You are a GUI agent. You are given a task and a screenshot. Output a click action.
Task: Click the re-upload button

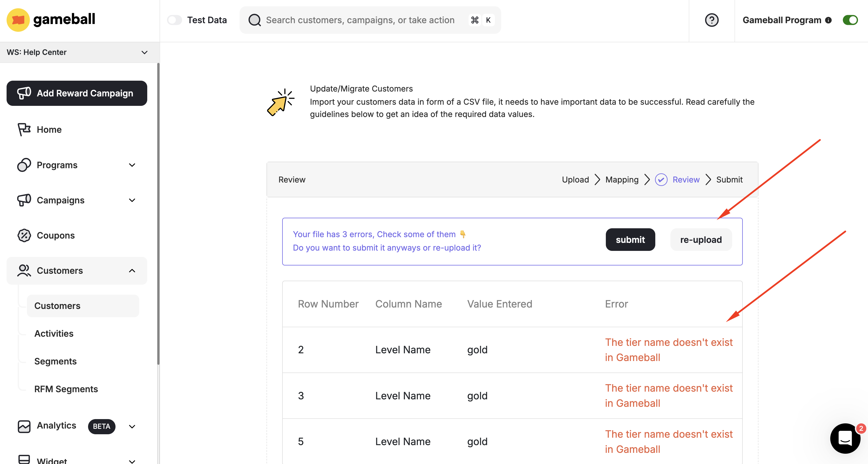point(700,239)
